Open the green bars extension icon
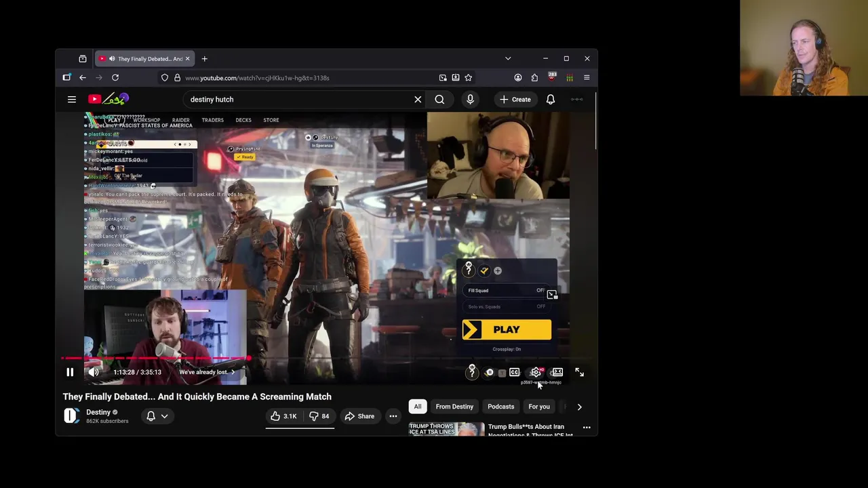The image size is (868, 488). click(x=570, y=78)
